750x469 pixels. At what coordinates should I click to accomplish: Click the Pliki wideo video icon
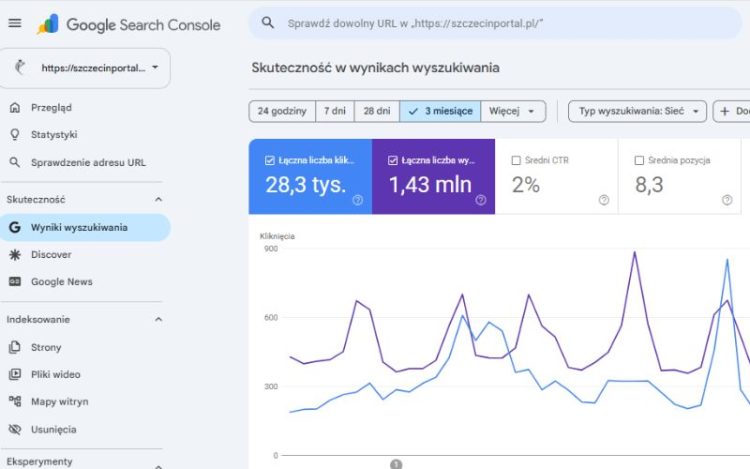15,374
